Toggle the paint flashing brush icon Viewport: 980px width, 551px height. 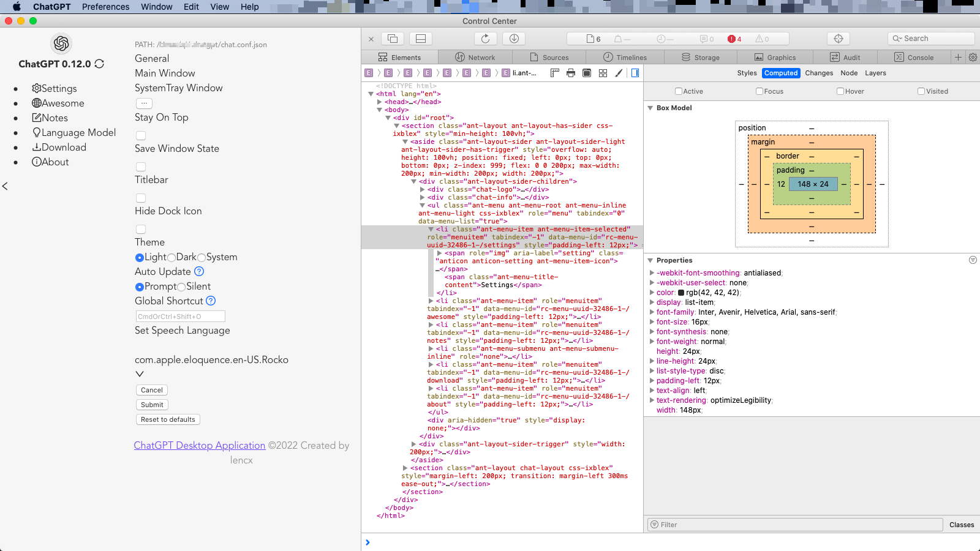coord(619,73)
